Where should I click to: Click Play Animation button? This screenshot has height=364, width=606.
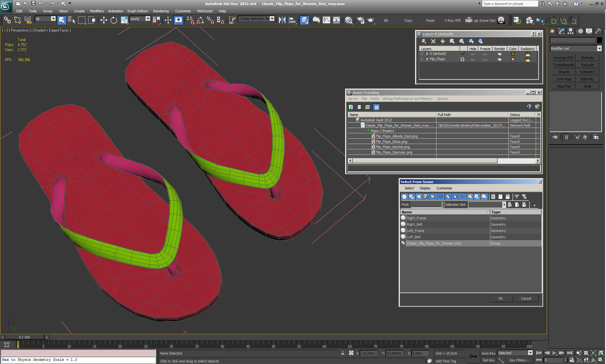(x=554, y=353)
